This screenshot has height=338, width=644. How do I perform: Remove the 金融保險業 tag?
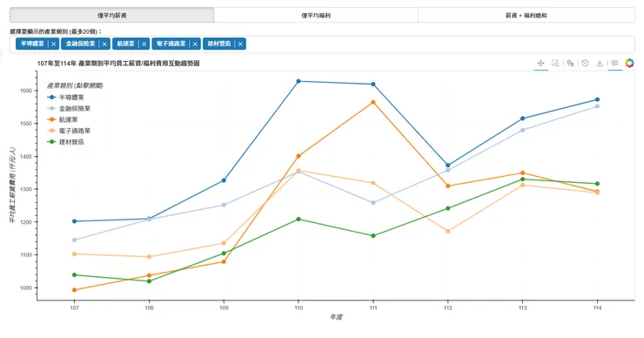pyautogui.click(x=104, y=44)
